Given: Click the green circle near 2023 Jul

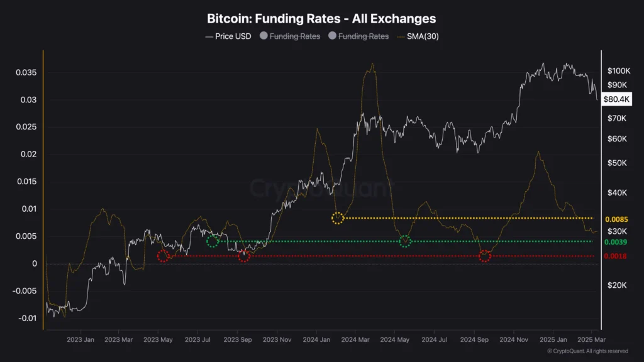Looking at the screenshot, I should pyautogui.click(x=213, y=241).
